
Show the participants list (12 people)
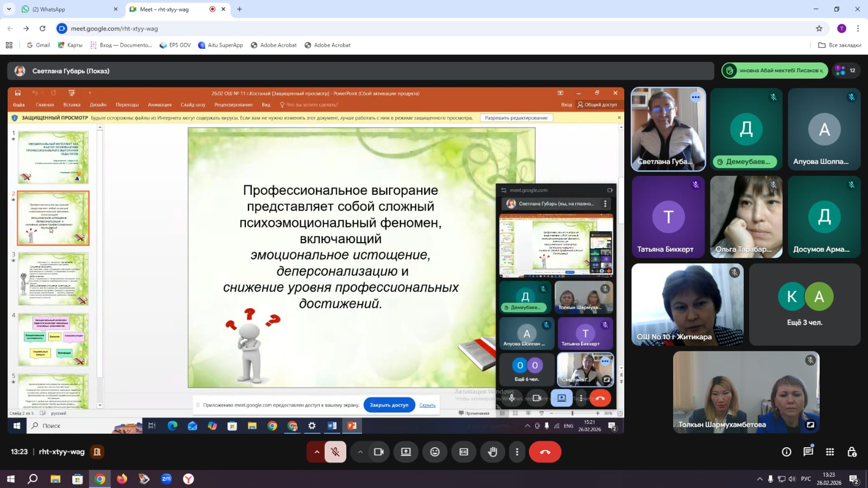(846, 71)
